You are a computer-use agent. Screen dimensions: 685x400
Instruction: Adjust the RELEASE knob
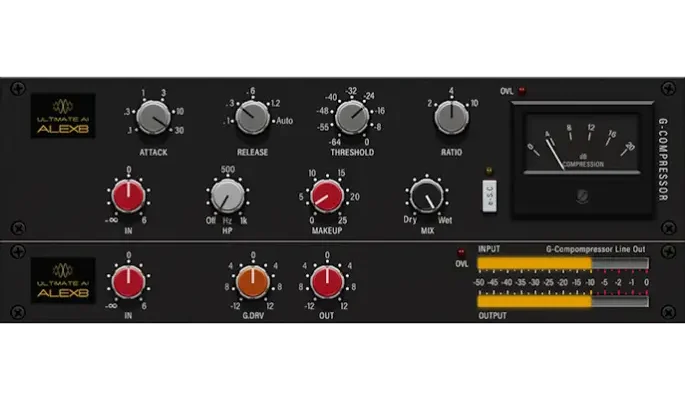(252, 119)
